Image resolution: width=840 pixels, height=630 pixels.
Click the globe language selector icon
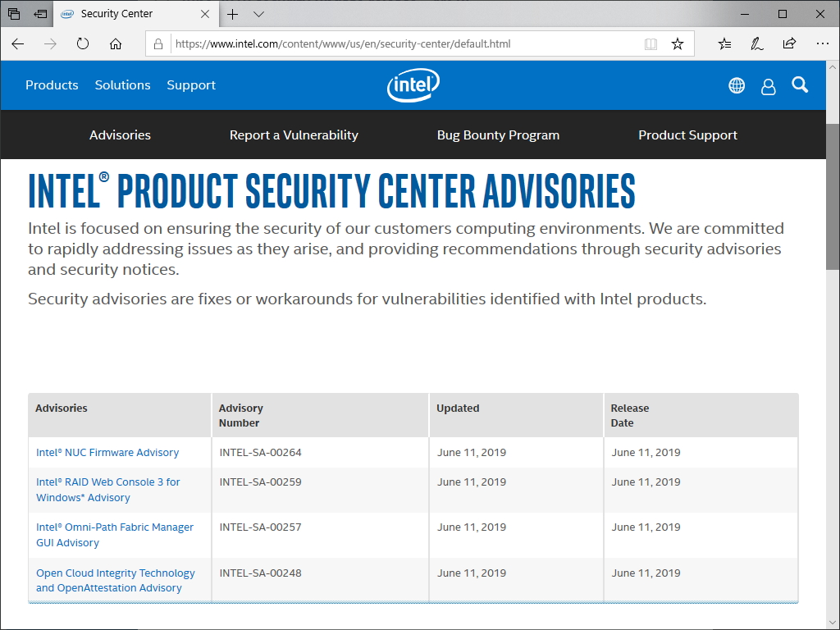[737, 85]
